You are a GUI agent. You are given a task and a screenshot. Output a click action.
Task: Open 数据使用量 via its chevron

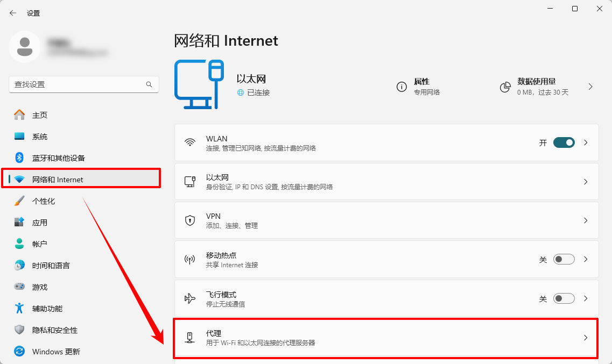[590, 87]
